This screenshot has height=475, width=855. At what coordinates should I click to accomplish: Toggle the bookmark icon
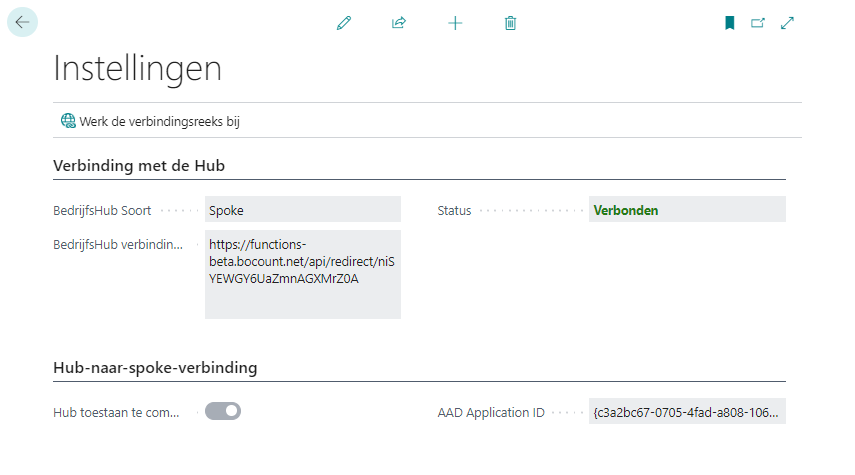730,23
